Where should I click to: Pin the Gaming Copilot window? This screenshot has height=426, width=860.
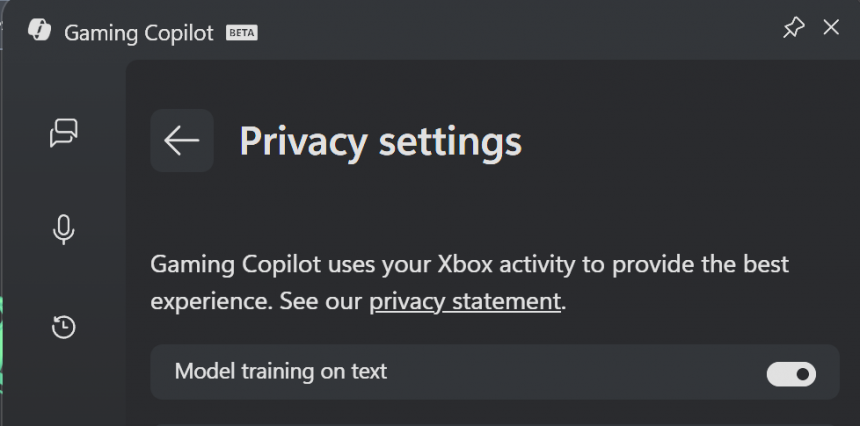tap(793, 28)
